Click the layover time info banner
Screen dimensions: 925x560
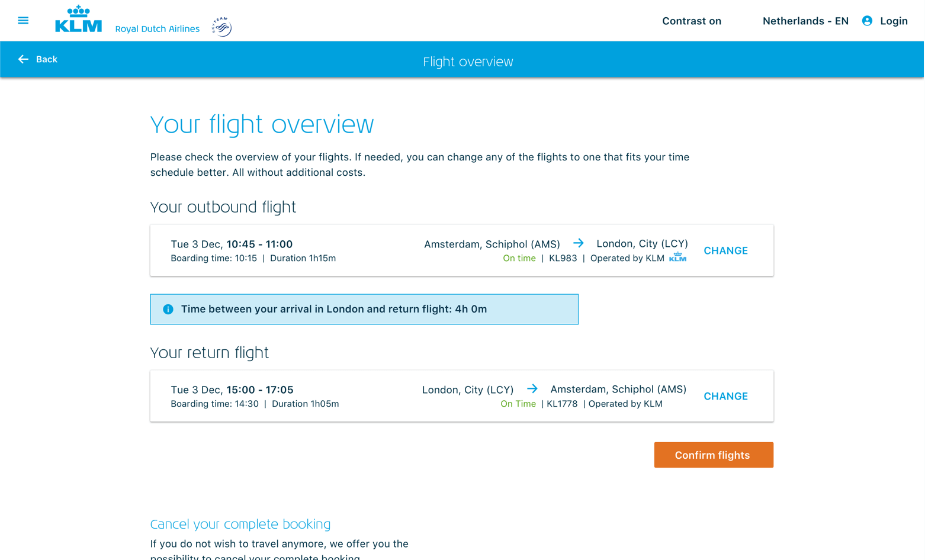click(364, 309)
